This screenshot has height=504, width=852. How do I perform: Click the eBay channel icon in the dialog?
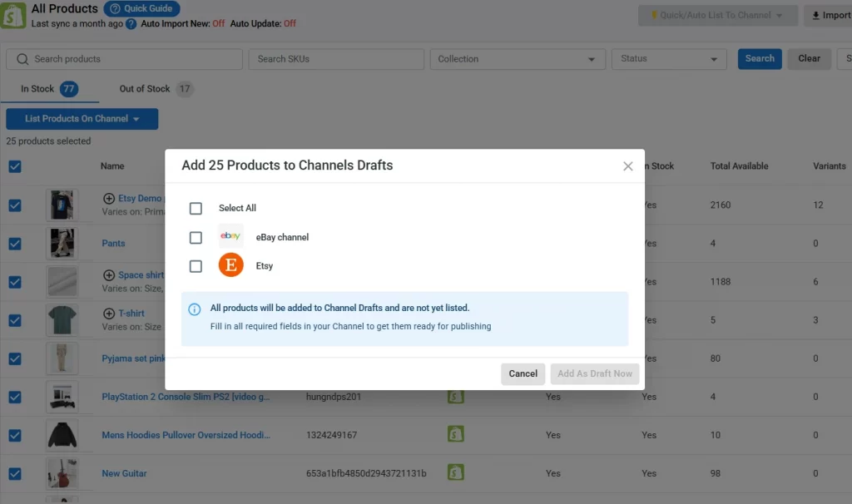coord(230,236)
